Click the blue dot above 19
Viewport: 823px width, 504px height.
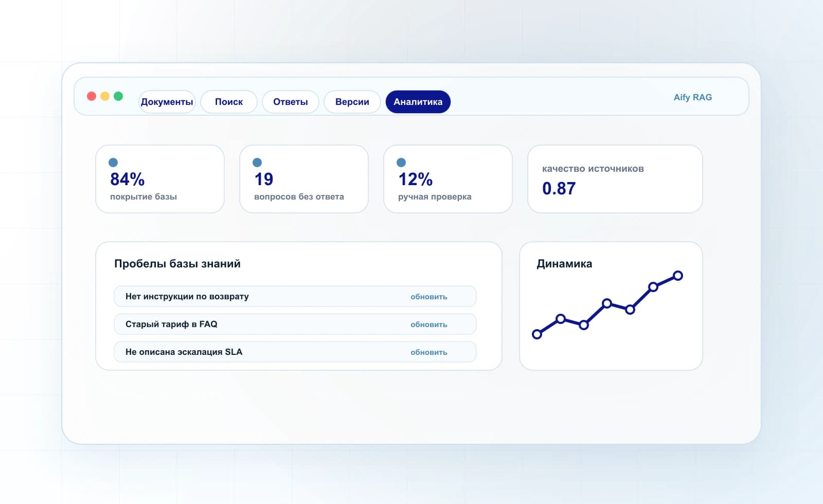pyautogui.click(x=257, y=163)
